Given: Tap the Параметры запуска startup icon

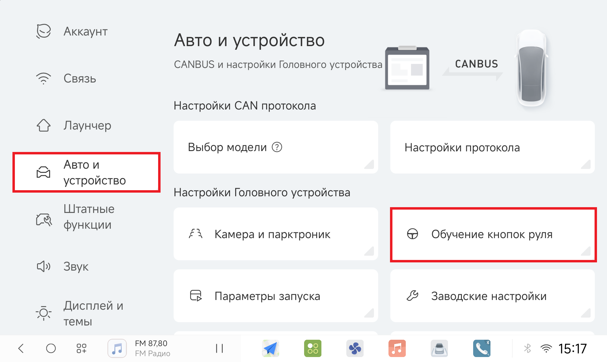Looking at the screenshot, I should tap(196, 296).
